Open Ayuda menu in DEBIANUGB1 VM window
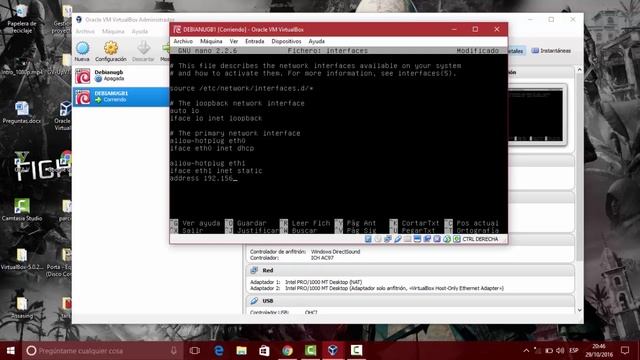 pyautogui.click(x=316, y=41)
